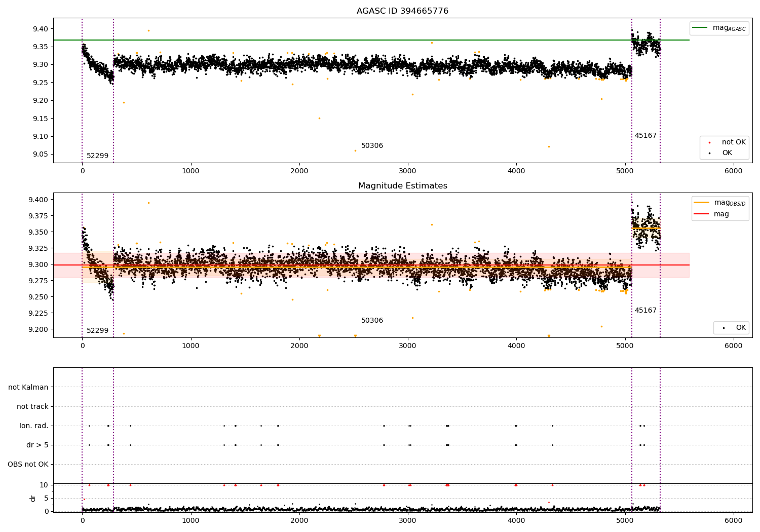Click the 10 tick on the dr axis
This screenshot has height=532, width=760.
[44, 485]
